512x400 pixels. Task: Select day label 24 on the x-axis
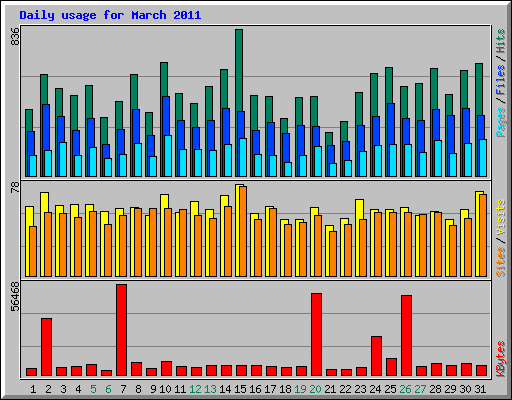point(375,389)
